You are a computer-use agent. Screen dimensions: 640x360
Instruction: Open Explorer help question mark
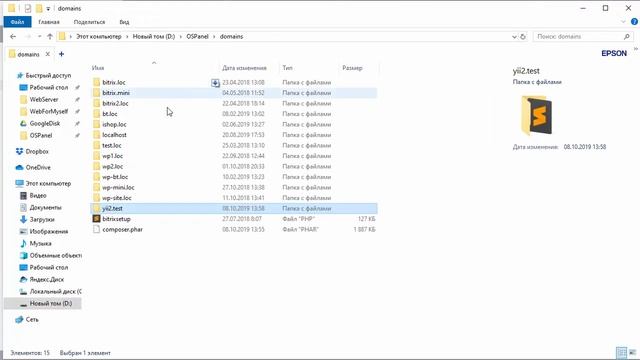tap(634, 22)
